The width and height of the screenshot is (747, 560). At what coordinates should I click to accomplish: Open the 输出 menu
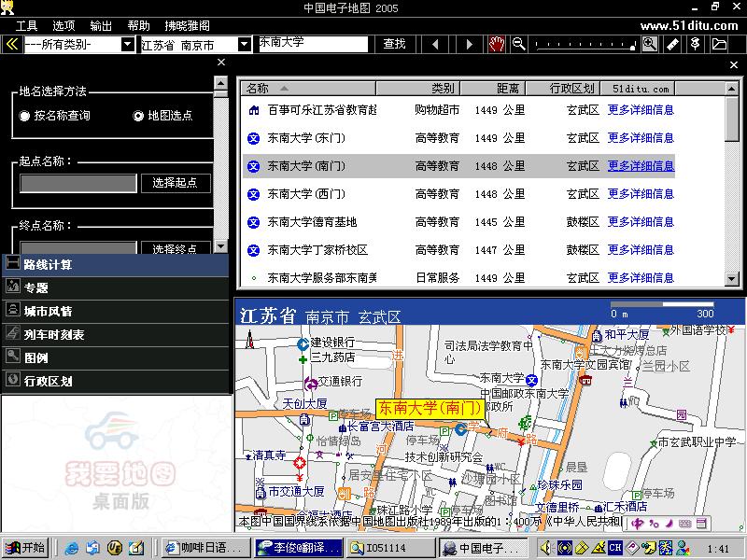tap(101, 26)
